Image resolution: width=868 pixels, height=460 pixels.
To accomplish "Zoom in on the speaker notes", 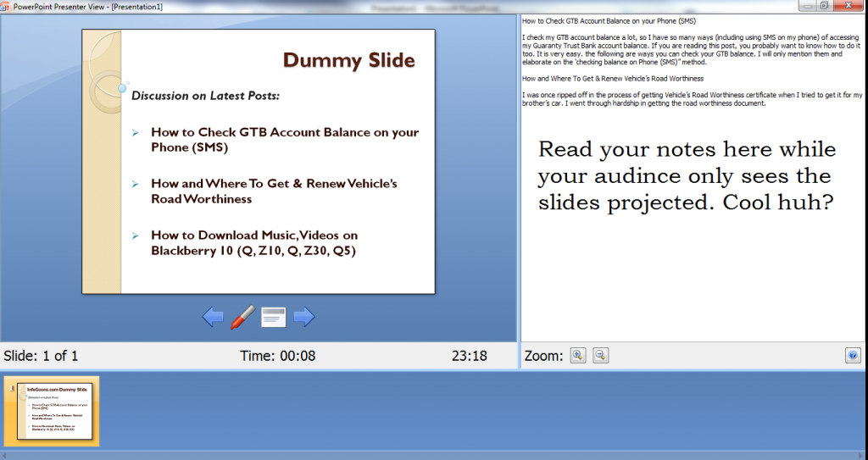I will pos(578,356).
